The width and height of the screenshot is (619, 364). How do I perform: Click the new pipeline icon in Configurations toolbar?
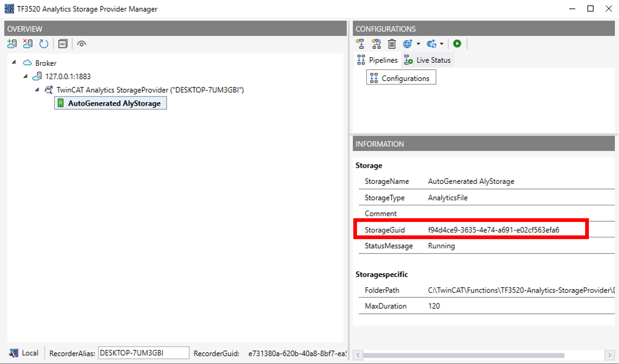click(360, 44)
